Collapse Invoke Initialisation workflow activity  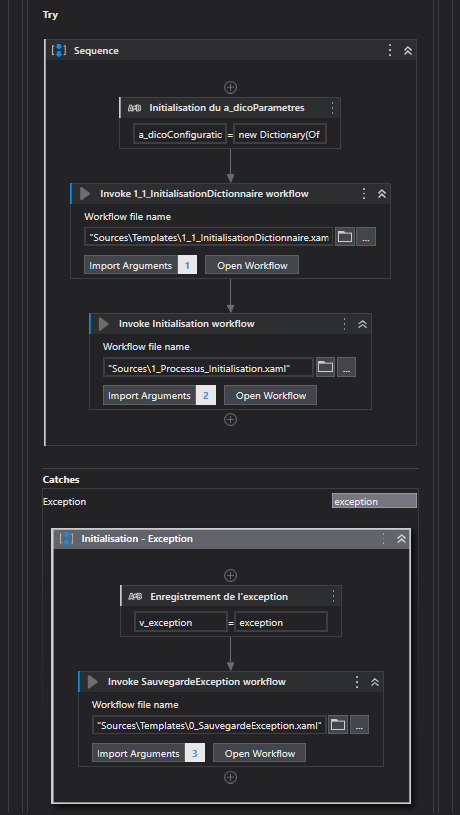click(x=363, y=324)
